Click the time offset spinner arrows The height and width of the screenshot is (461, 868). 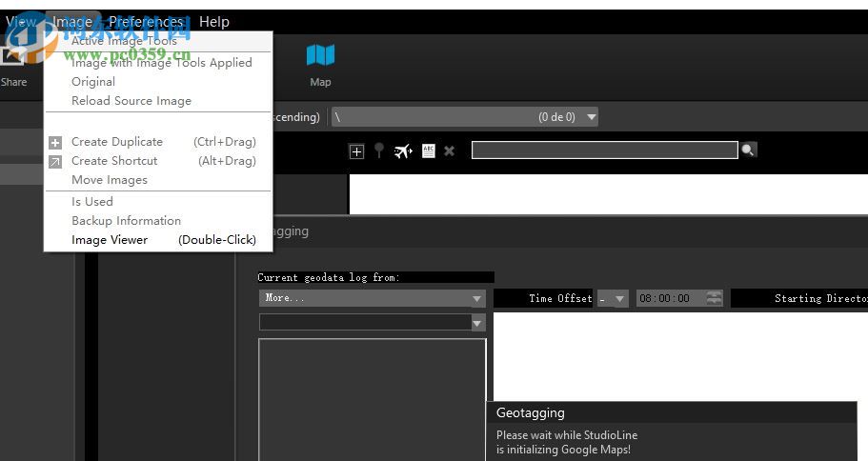tap(714, 298)
